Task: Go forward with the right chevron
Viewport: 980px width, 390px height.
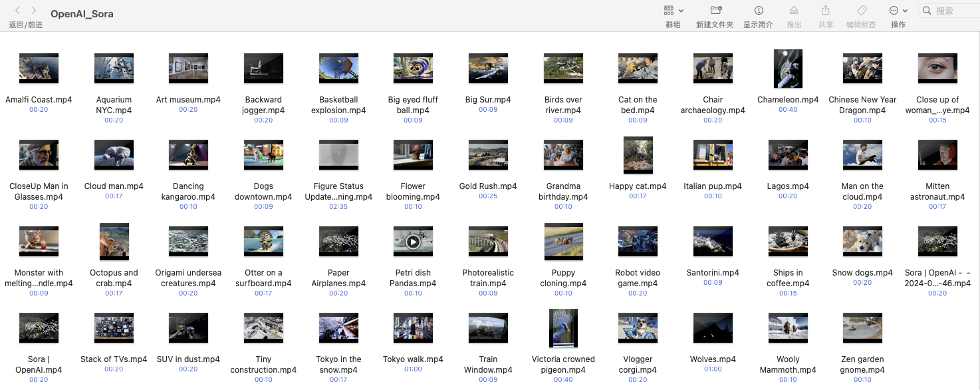Action: click(x=34, y=10)
